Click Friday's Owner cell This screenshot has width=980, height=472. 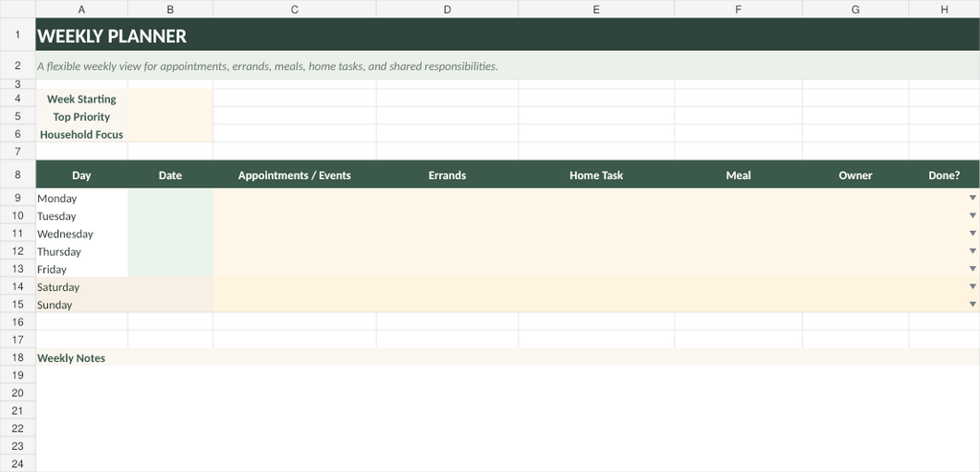[x=855, y=269]
